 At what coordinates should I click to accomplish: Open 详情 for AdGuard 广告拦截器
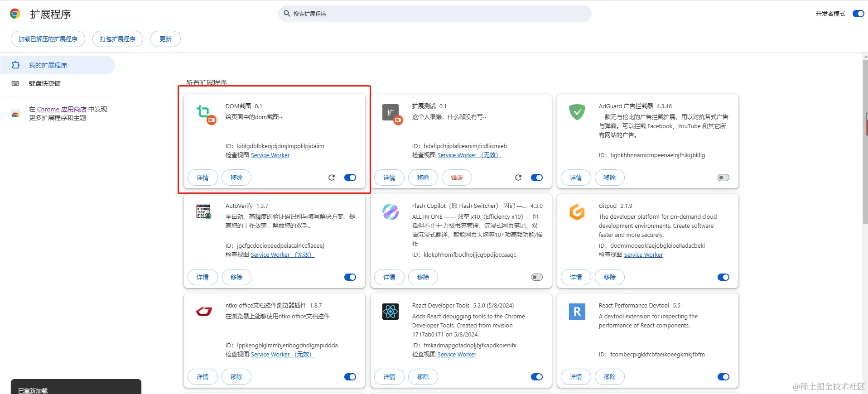pyautogui.click(x=576, y=178)
